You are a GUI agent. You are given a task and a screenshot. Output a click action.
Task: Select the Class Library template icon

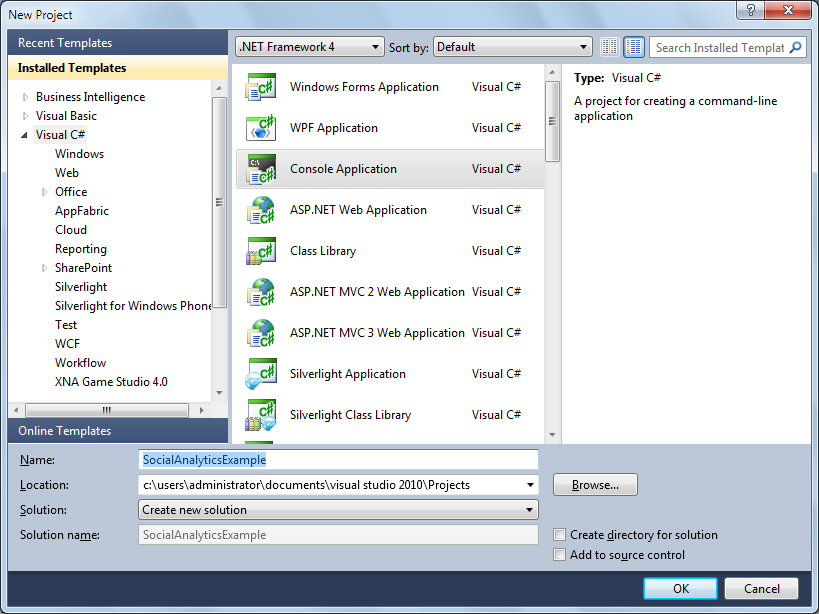click(260, 251)
